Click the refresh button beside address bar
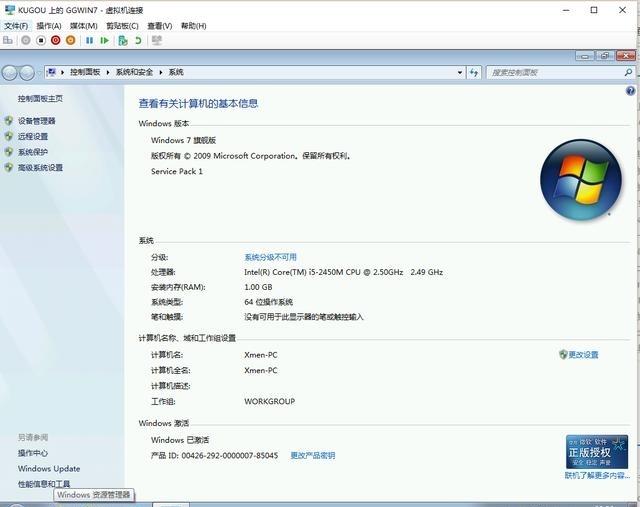 pyautogui.click(x=474, y=72)
